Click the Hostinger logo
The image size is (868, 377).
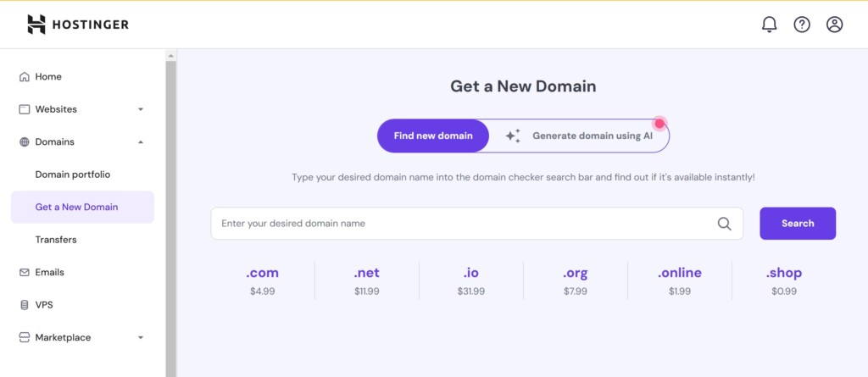[x=77, y=25]
